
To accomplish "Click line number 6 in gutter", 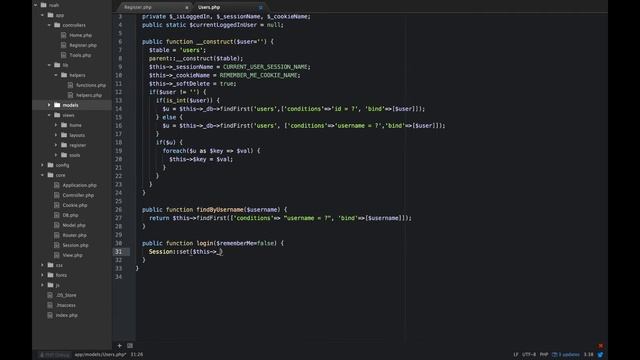I will 120,42.
